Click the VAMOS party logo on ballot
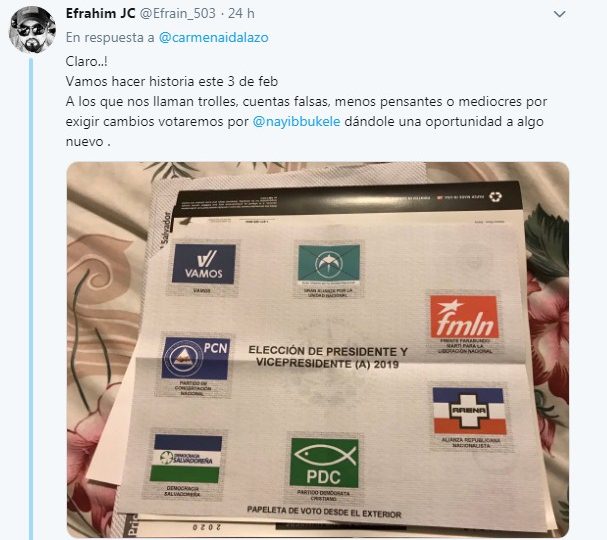Viewport: 607px width, 540px height. pyautogui.click(x=204, y=264)
